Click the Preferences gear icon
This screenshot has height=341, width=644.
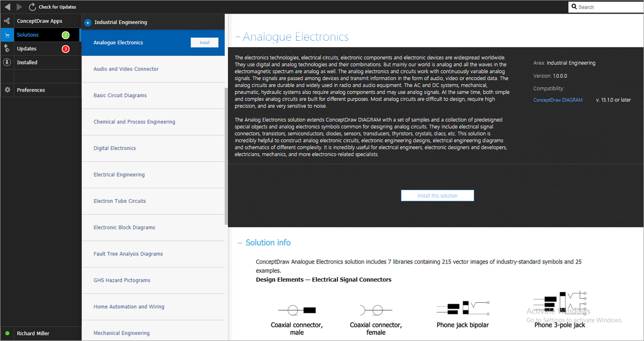pos(7,90)
